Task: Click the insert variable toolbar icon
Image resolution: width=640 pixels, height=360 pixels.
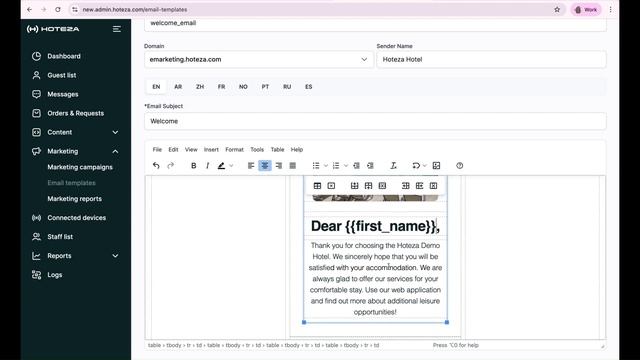Action: coord(416,166)
